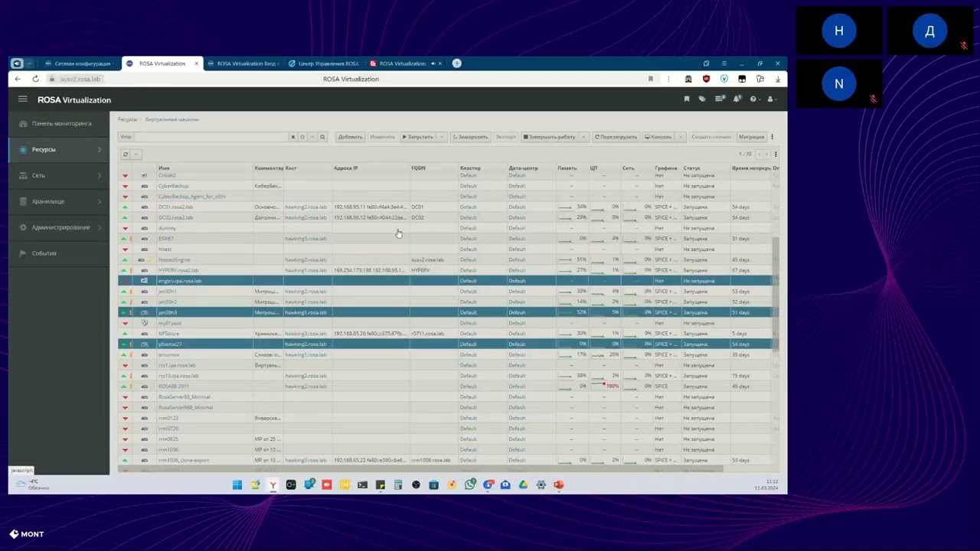Open Панель мониторинга in sidebar
This screenshot has width=980, height=551.
pyautogui.click(x=60, y=123)
